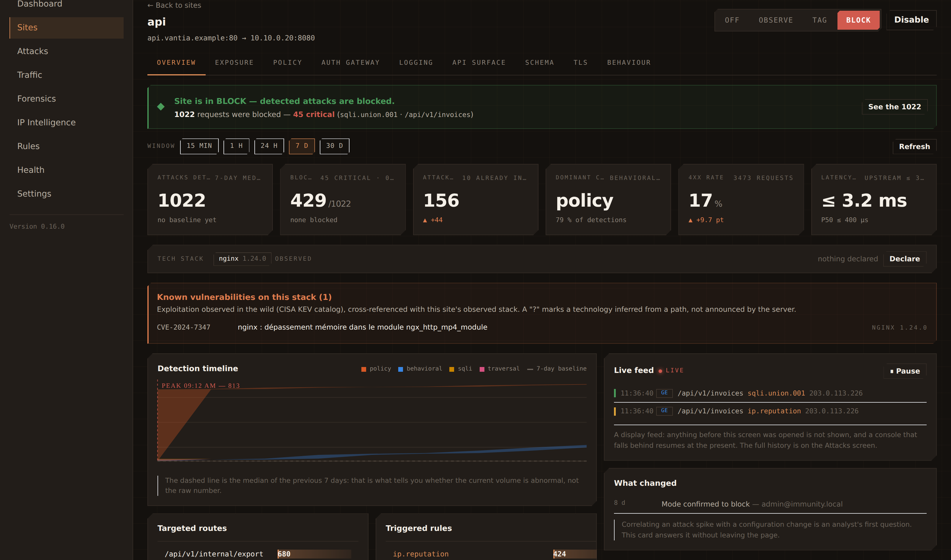This screenshot has width=951, height=560.
Task: Click the 424 bar for ip.reputation
Action: point(574,554)
